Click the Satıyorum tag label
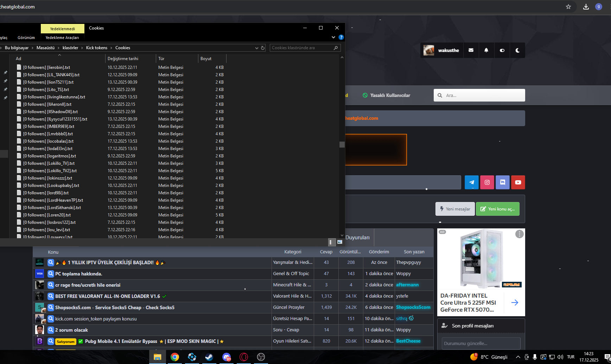The width and height of the screenshot is (611, 364). (66, 342)
